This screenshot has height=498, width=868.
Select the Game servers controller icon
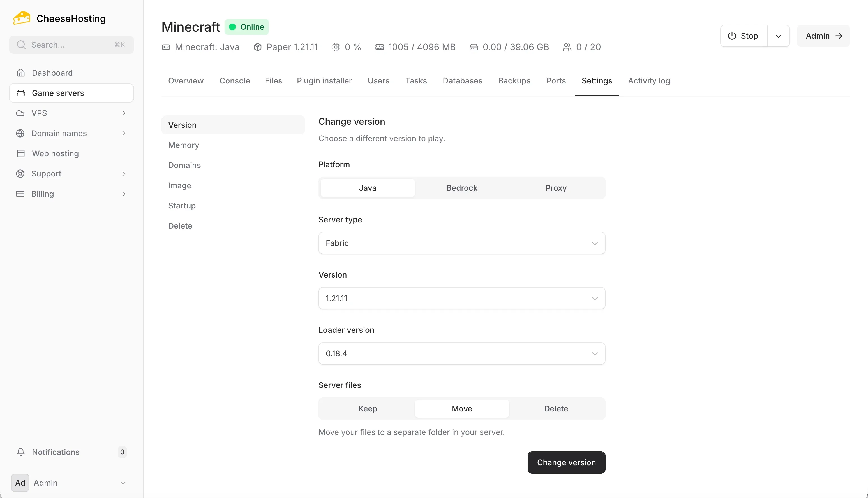tap(20, 93)
